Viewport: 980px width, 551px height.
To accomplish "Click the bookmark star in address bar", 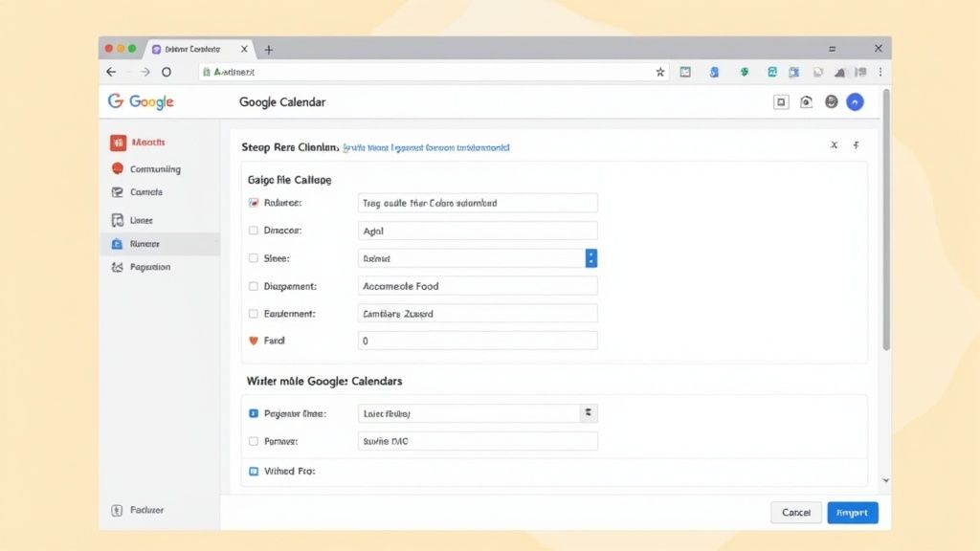I will (659, 72).
